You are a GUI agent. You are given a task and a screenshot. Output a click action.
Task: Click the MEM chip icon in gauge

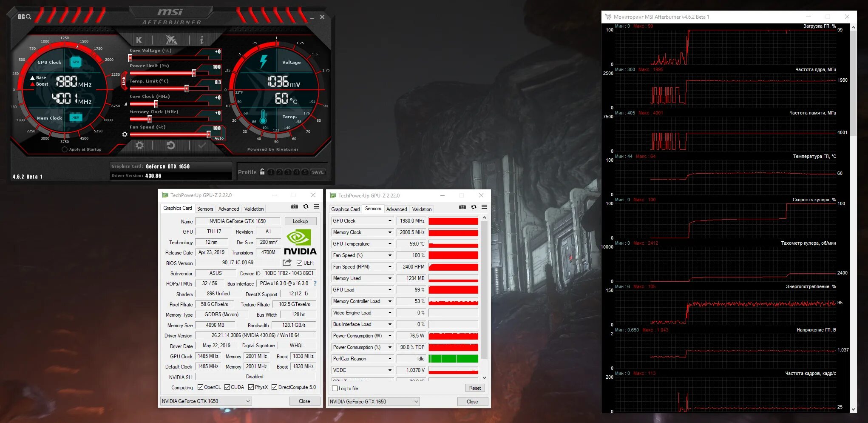(x=76, y=117)
